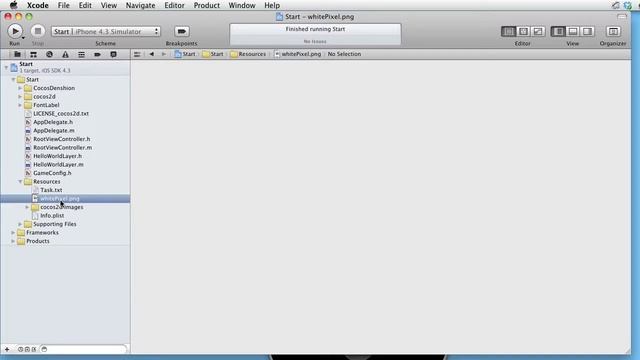Open the Edit menu
640x360 pixels.
[x=85, y=5]
